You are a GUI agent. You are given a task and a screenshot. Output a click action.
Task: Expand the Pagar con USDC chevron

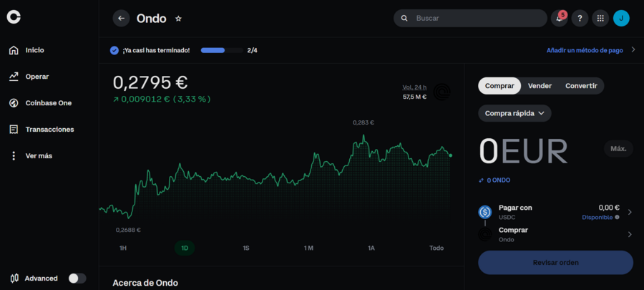coord(630,212)
